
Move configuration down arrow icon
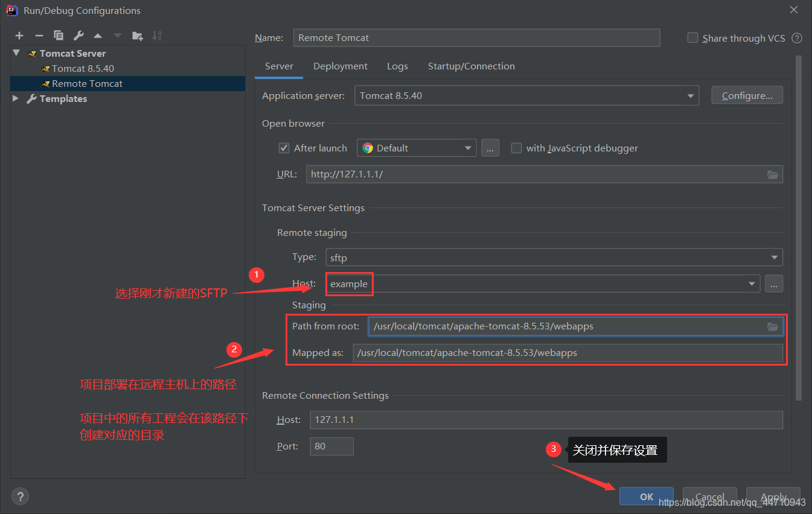pyautogui.click(x=118, y=36)
